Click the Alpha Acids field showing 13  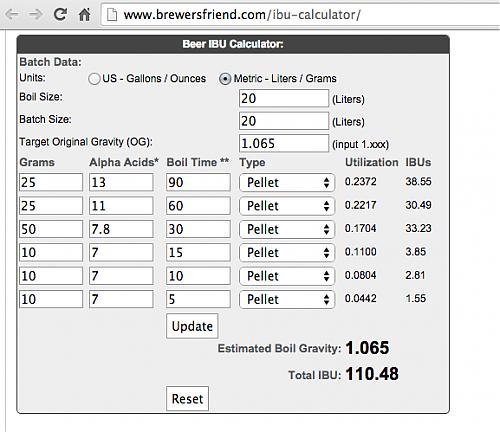(x=121, y=182)
